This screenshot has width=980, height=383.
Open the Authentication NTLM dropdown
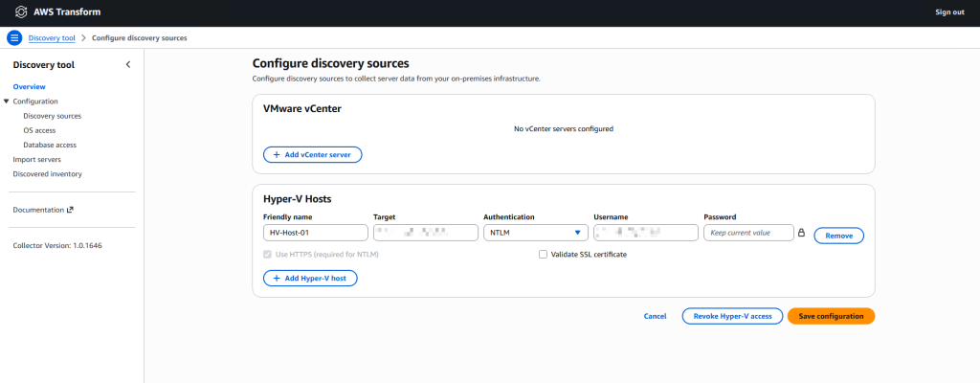pyautogui.click(x=536, y=233)
